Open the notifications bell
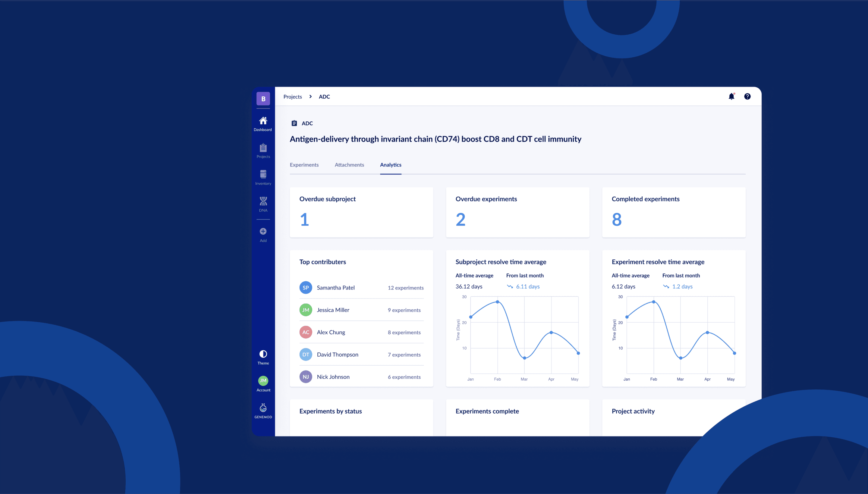 [x=731, y=97]
